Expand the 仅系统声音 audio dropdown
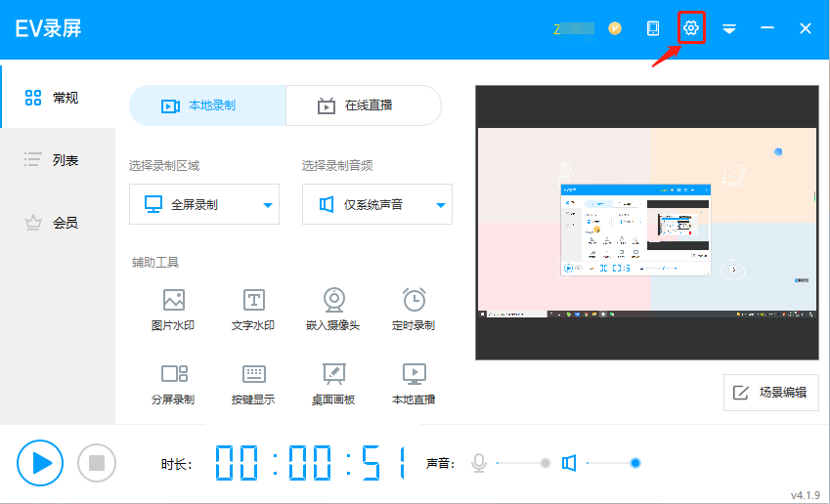Image resolution: width=830 pixels, height=504 pixels. click(x=377, y=204)
